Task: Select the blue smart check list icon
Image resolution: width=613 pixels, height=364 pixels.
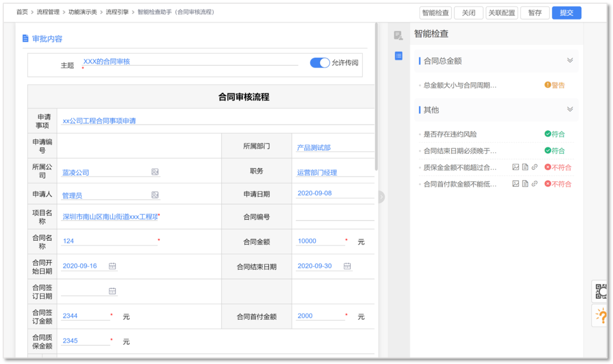Action: pyautogui.click(x=398, y=56)
